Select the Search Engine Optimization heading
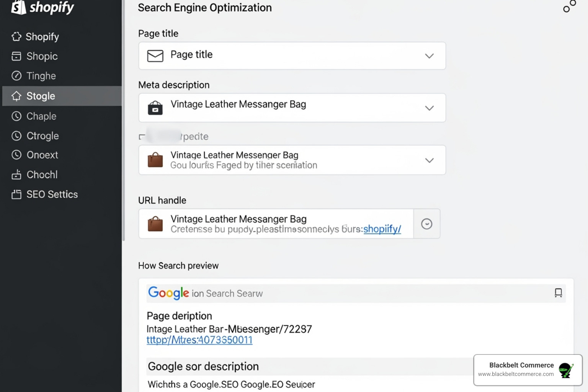This screenshot has height=392, width=588. tap(204, 8)
